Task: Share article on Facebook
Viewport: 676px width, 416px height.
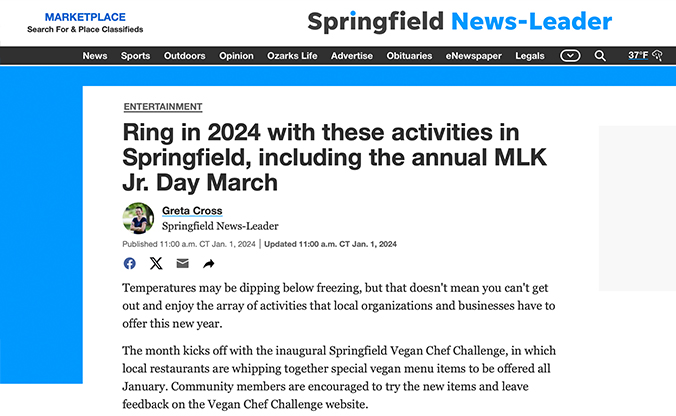Action: click(x=130, y=264)
